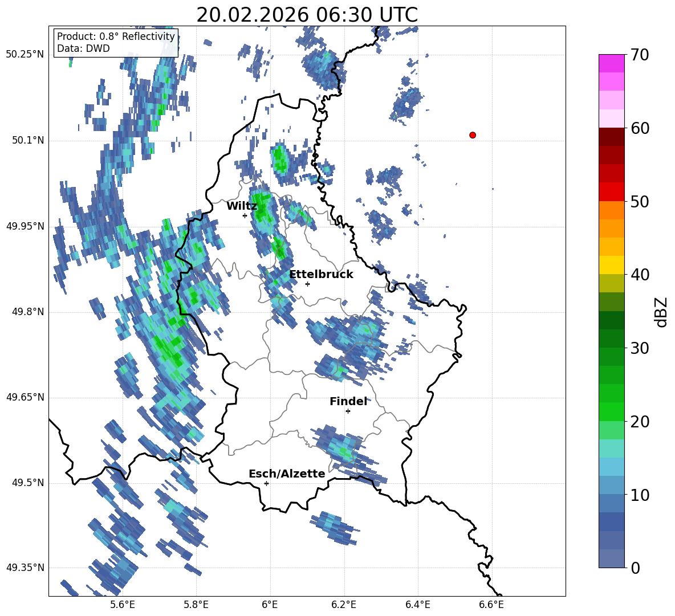Click the Esch/Alzette station cross marker
This screenshot has width=675, height=616.
(x=266, y=483)
